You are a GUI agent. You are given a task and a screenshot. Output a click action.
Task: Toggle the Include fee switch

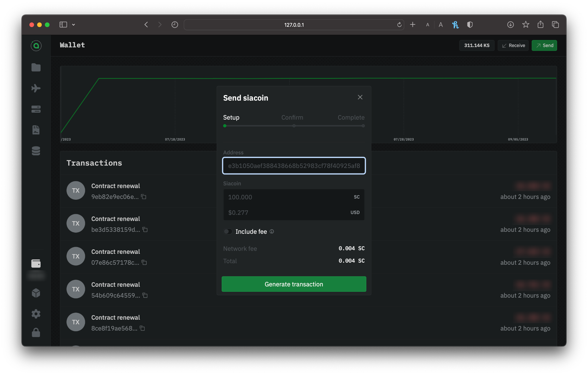pyautogui.click(x=228, y=231)
